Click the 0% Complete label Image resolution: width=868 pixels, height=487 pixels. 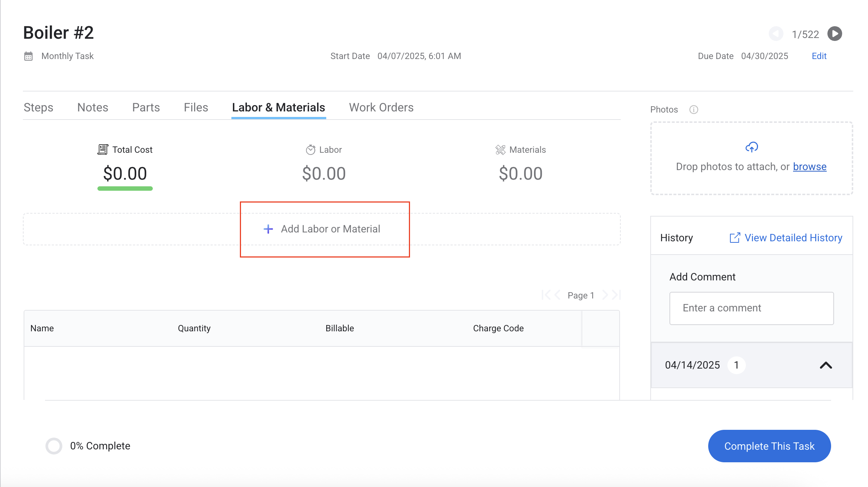tap(100, 446)
